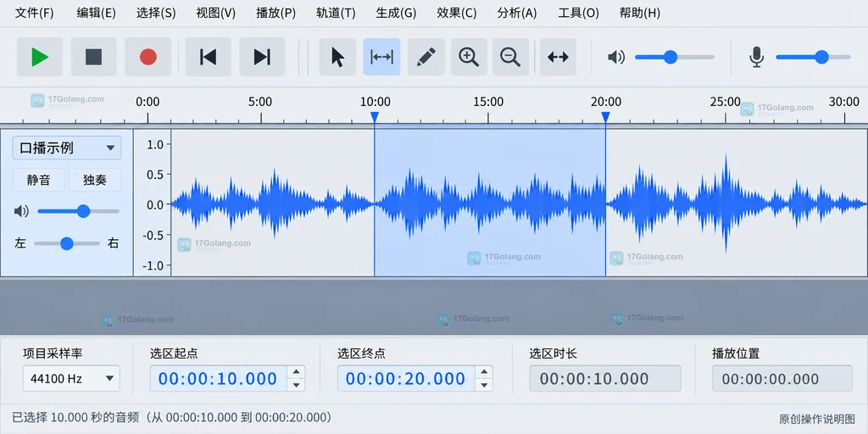Open the 44100 Hz sample rate dropdown
This screenshot has width=868, height=434.
pyautogui.click(x=71, y=379)
